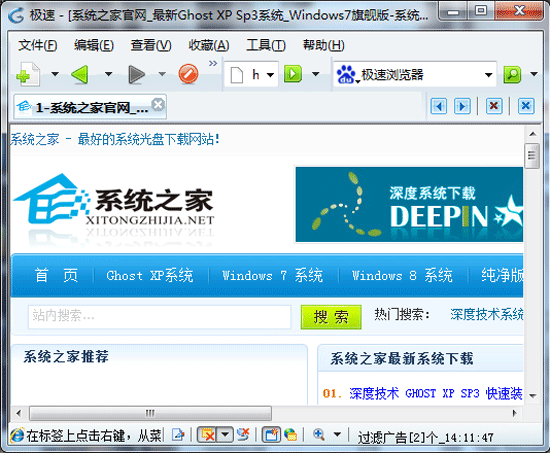The image size is (550, 453).
Task: Expand the search box dropdown
Action: 488,75
